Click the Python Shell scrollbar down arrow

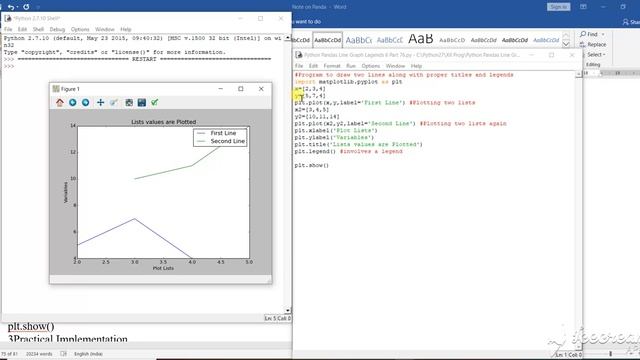coord(288,311)
